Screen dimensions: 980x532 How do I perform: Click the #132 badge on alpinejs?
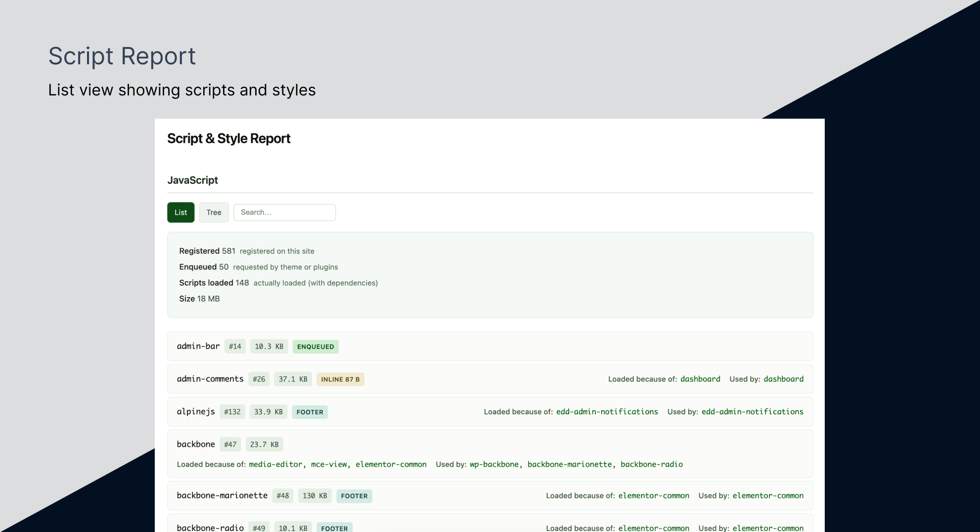[x=232, y=411]
